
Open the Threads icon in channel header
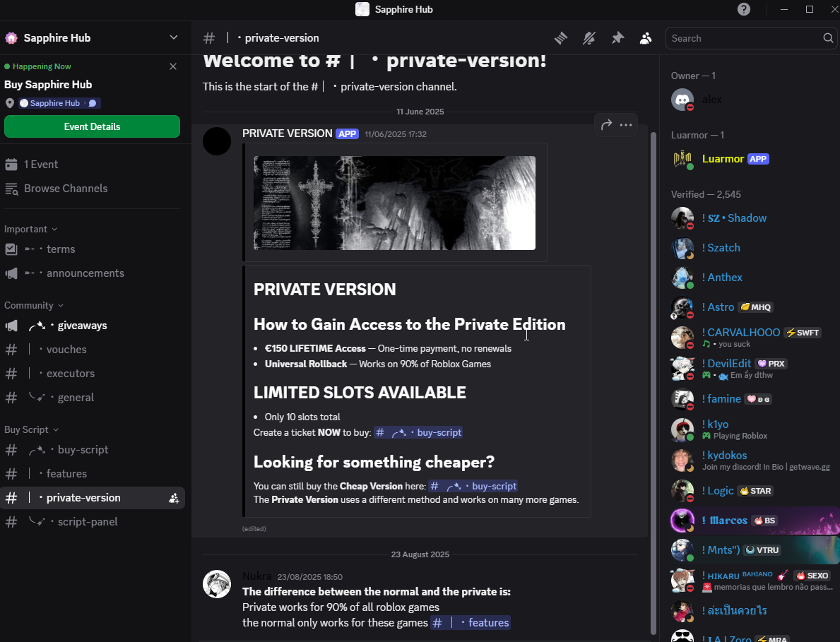(560, 38)
